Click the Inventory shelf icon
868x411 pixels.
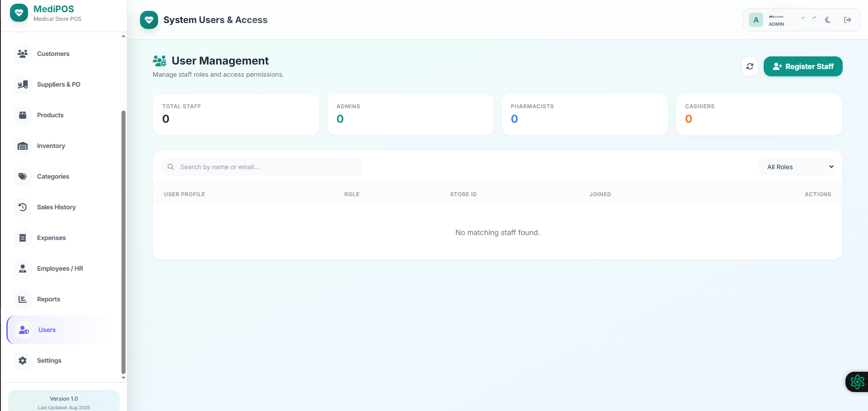pyautogui.click(x=23, y=146)
